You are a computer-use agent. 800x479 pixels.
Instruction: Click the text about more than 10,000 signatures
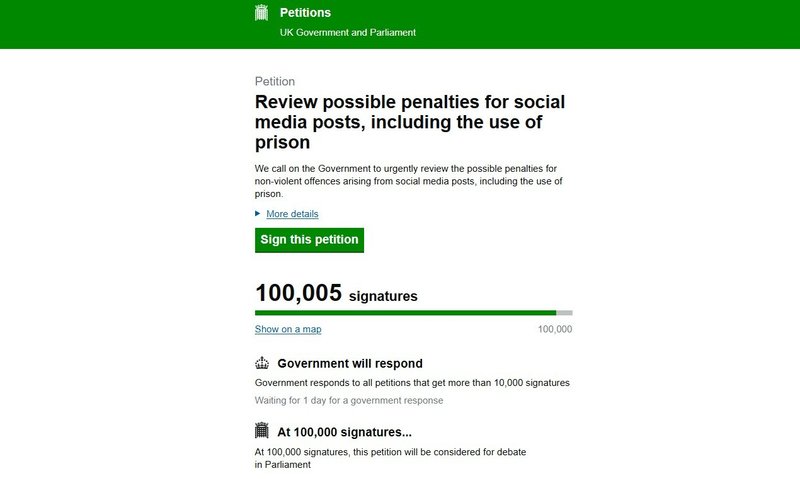(x=412, y=383)
